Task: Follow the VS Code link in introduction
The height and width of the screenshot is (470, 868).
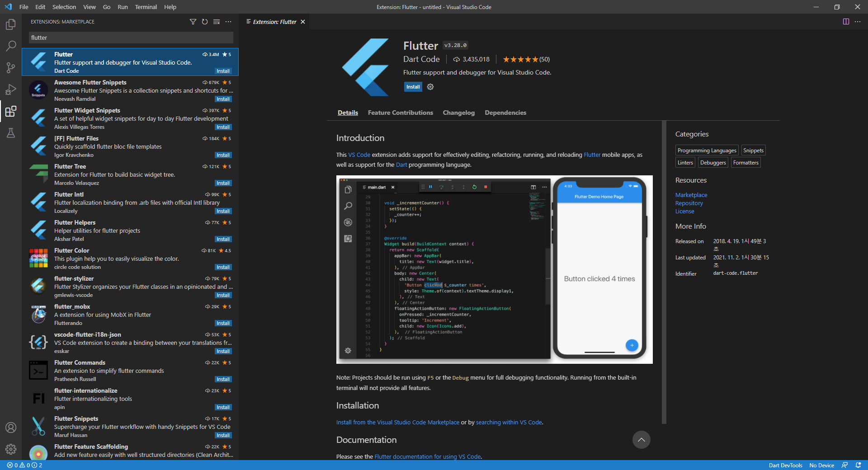Action: click(359, 155)
